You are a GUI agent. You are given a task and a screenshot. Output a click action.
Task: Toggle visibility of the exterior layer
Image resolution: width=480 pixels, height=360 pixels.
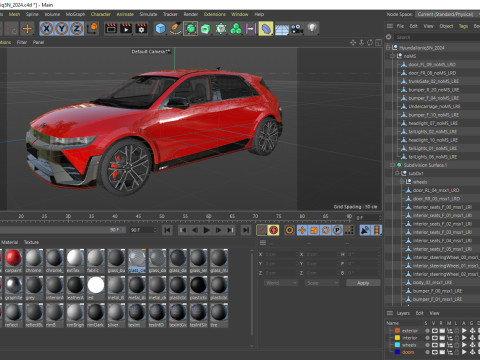tap(434, 331)
